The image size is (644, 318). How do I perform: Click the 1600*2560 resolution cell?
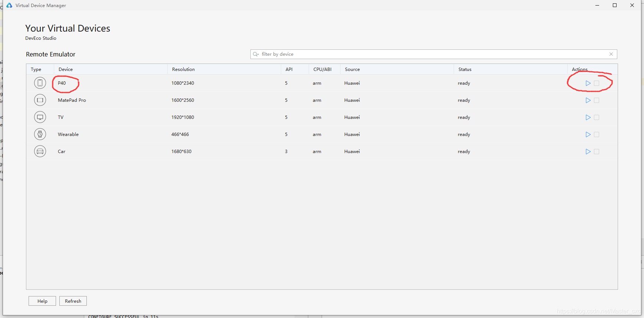point(183,100)
